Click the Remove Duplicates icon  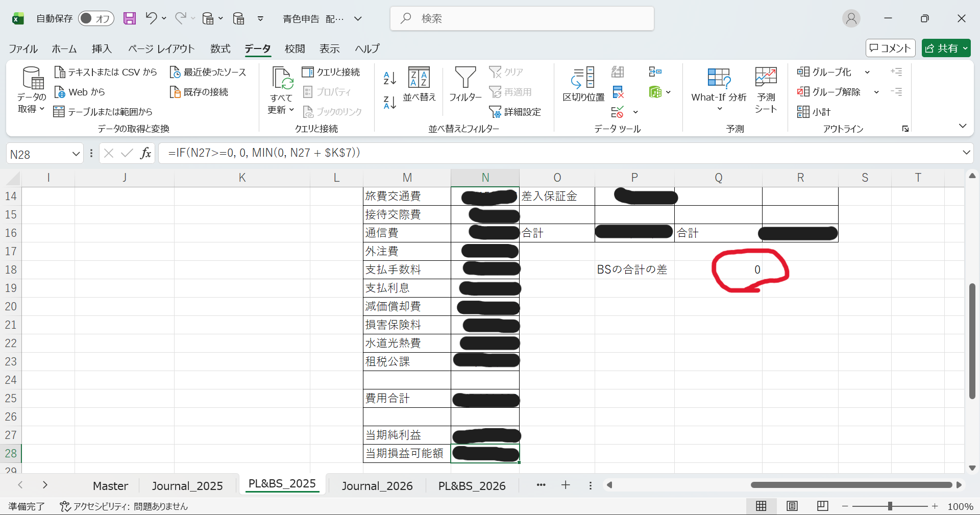click(618, 92)
